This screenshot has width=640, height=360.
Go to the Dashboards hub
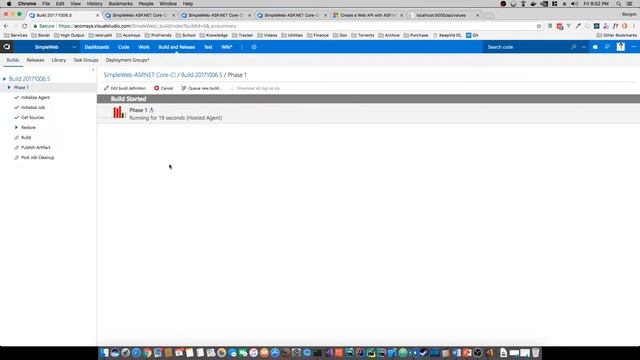coord(97,47)
